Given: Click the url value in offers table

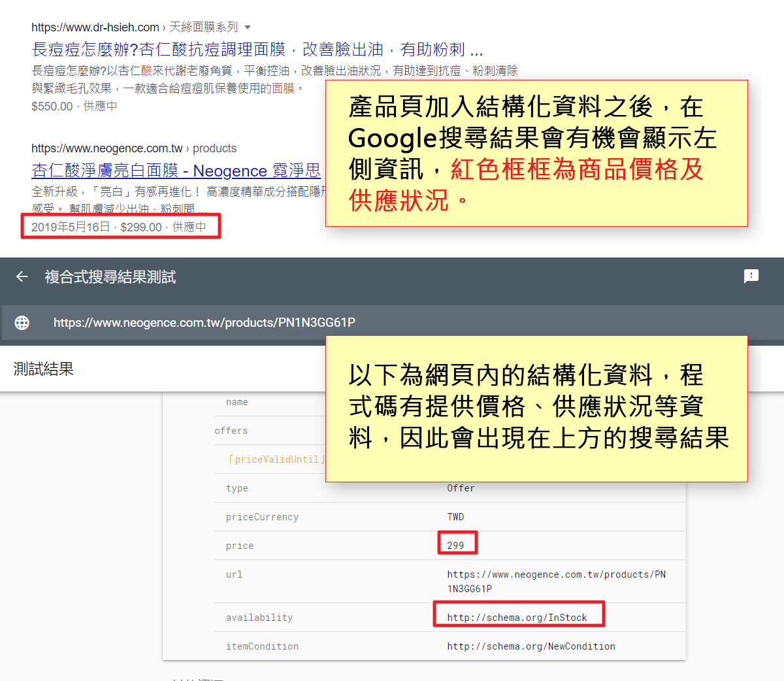Looking at the screenshot, I should pos(557,582).
